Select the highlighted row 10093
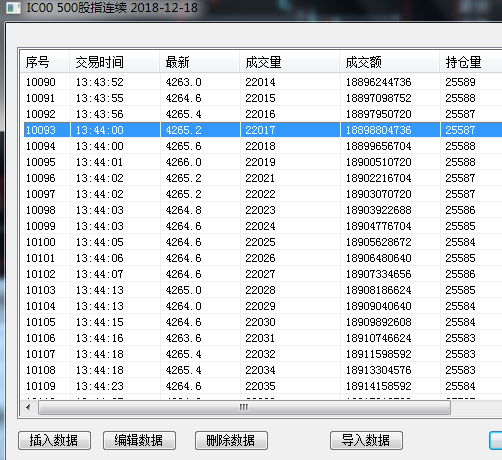The width and height of the screenshot is (502, 460). point(261,130)
